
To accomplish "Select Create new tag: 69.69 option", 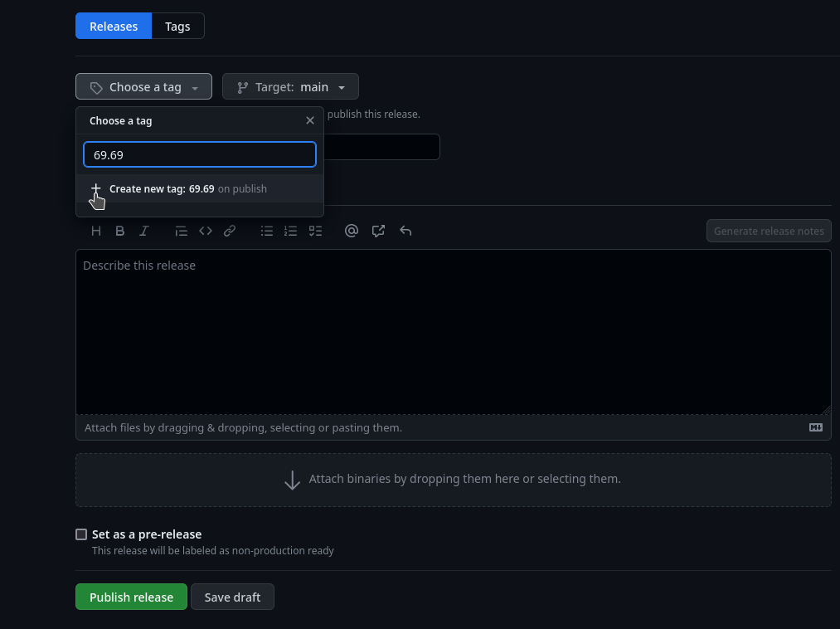I will pyautogui.click(x=187, y=189).
